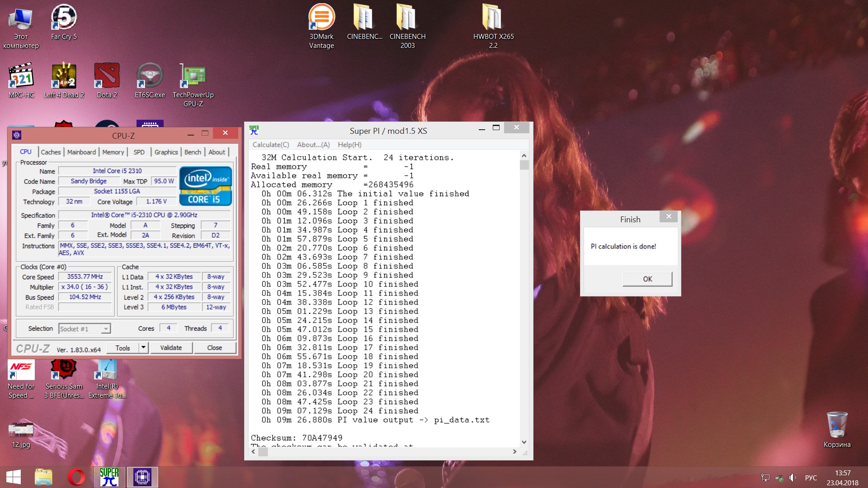Click the Bus Speed value 104.52 MHz
This screenshot has width=868, height=488.
[85, 297]
